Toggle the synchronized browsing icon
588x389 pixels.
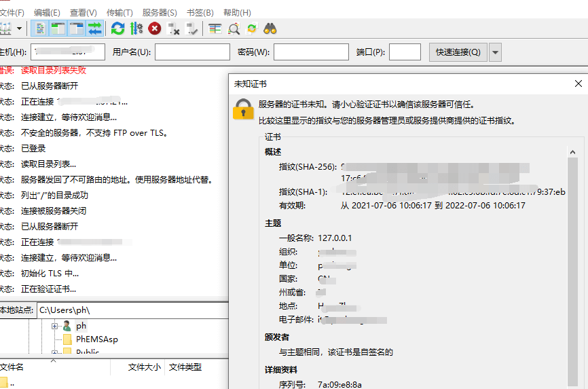point(252,29)
